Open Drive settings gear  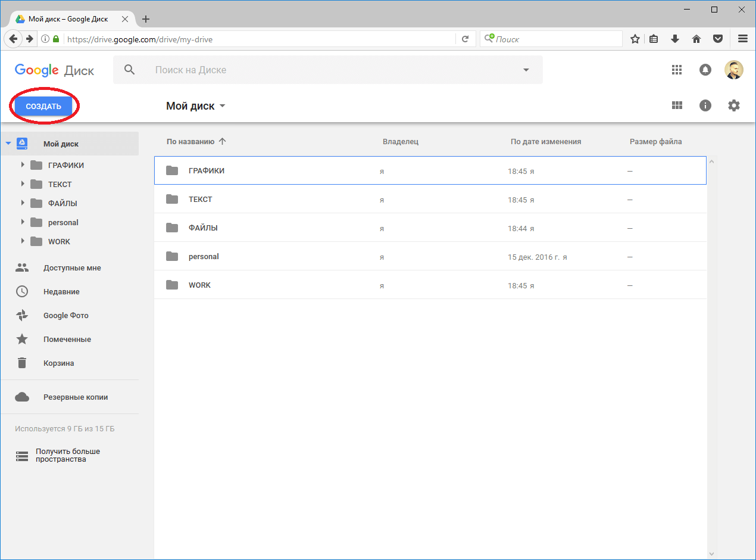734,105
